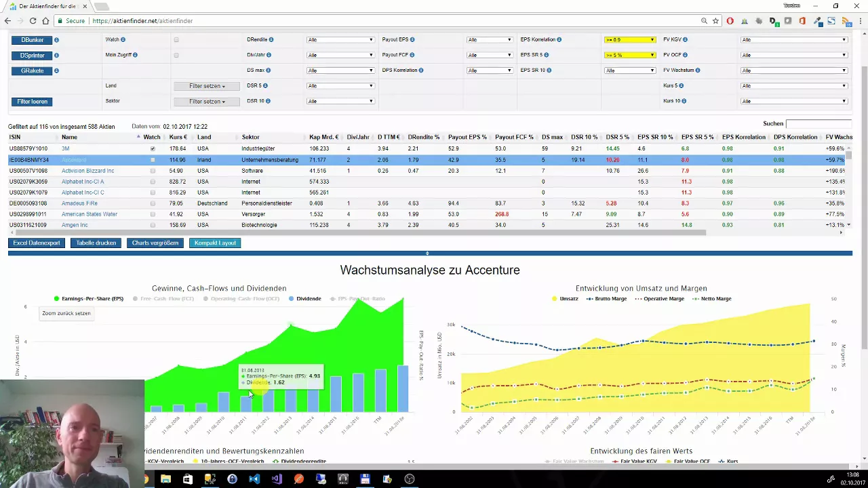Open Visual Studio from taskbar
The height and width of the screenshot is (488, 868).
[x=277, y=479]
